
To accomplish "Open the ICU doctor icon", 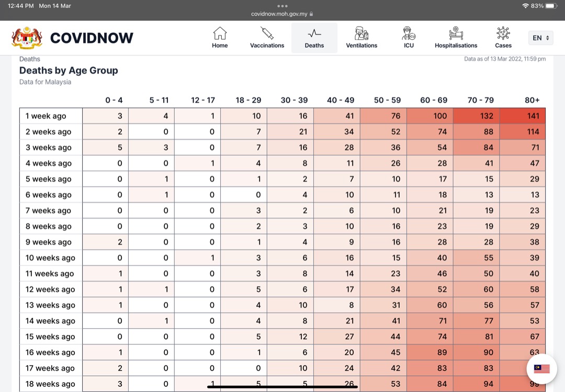I will point(409,33).
